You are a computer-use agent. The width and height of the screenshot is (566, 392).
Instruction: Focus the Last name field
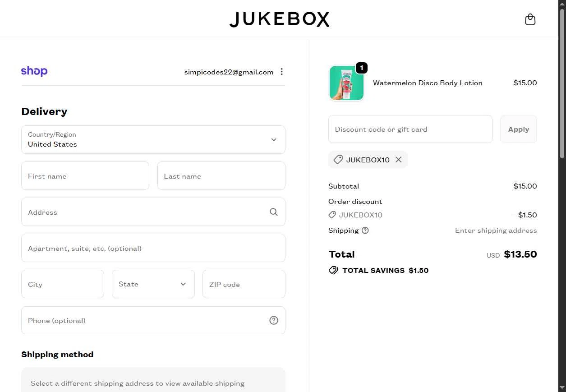point(221,176)
